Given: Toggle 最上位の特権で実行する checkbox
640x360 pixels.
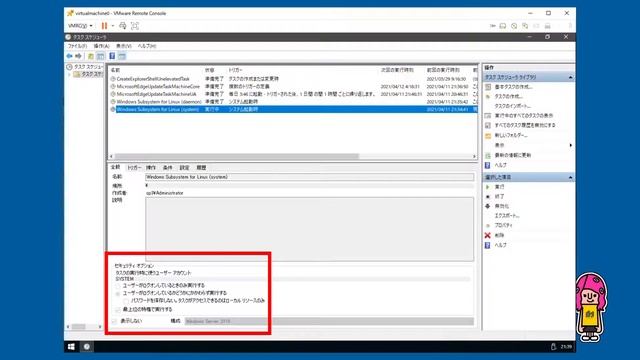Looking at the screenshot, I should click(118, 310).
